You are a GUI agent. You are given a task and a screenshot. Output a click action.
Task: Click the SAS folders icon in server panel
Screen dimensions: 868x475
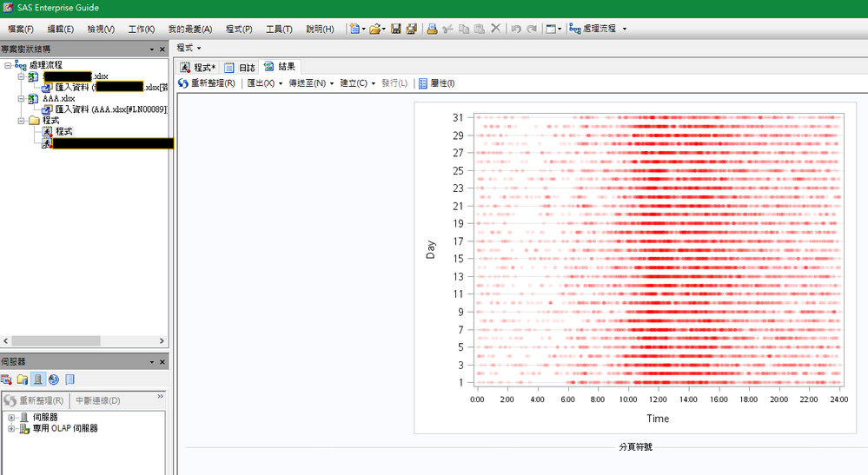(22, 379)
